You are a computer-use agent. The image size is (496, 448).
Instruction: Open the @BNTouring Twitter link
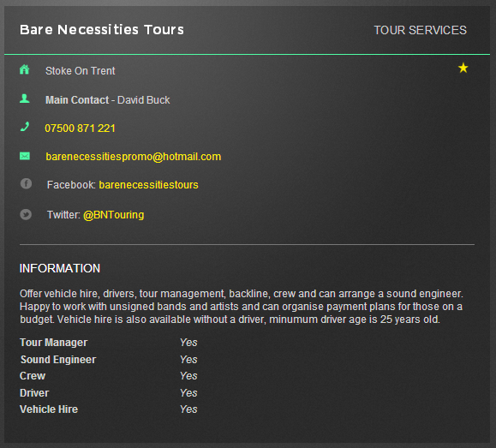[x=114, y=215]
